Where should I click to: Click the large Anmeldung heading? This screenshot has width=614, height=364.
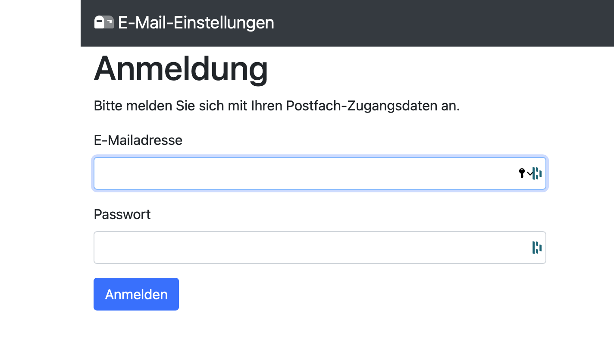coord(181,69)
